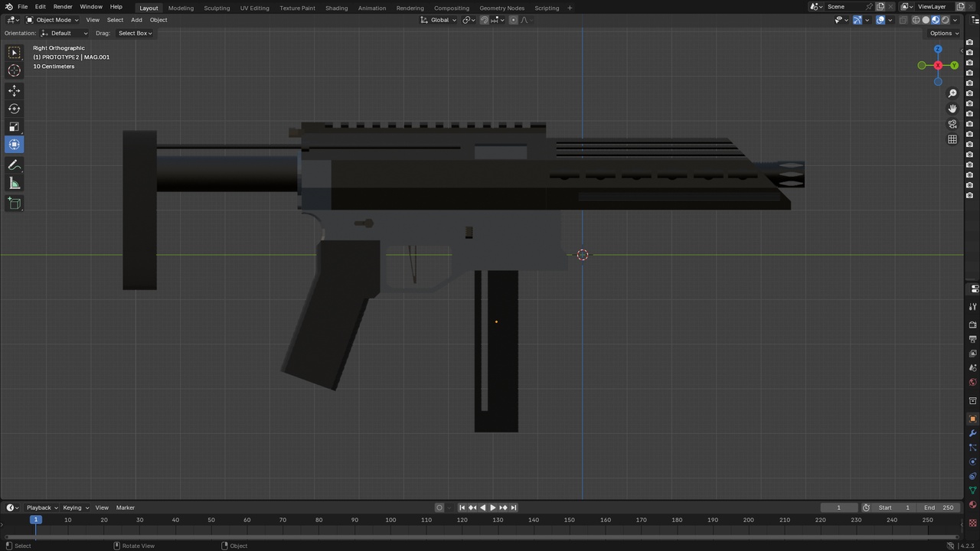Toggle X-ray mode
This screenshot has height=551, width=980.
click(903, 20)
